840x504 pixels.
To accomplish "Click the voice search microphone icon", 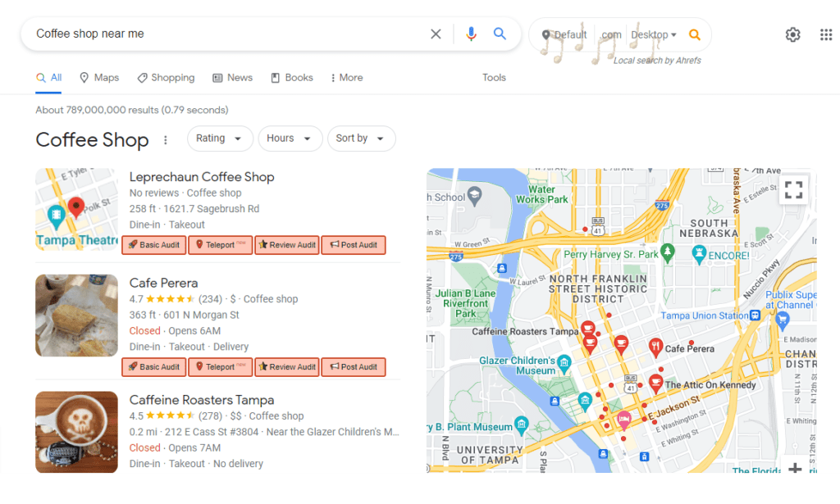I will pyautogui.click(x=471, y=34).
